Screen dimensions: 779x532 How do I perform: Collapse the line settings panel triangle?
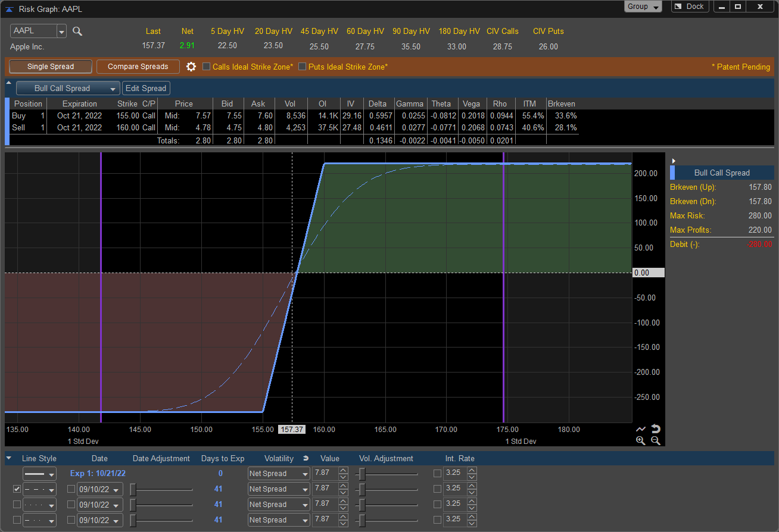pos(8,458)
